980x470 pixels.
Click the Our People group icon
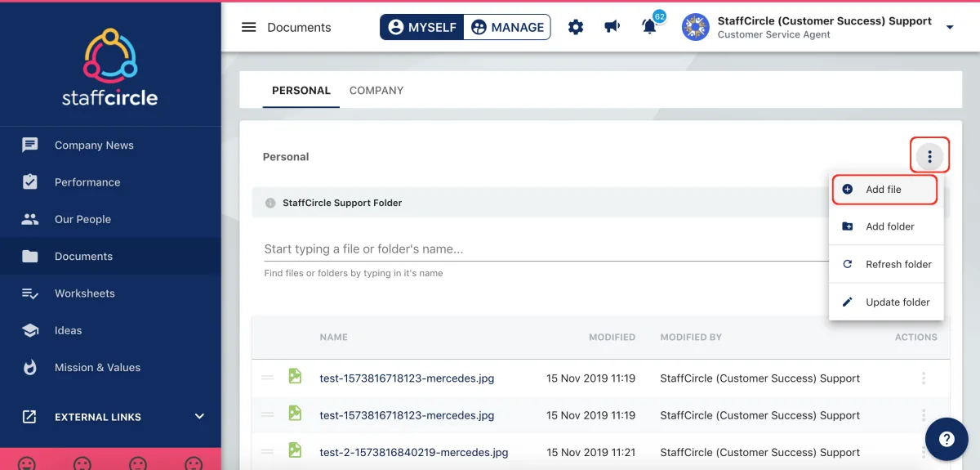click(x=30, y=219)
